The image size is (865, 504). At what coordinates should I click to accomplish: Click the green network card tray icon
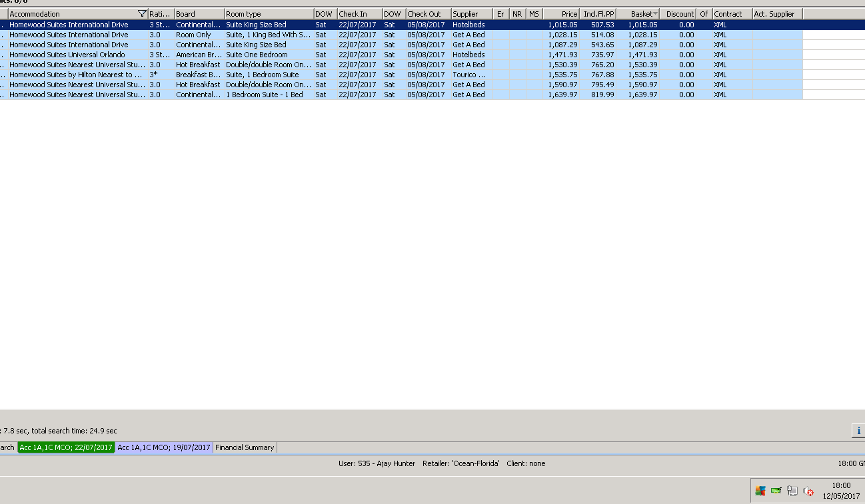point(776,491)
